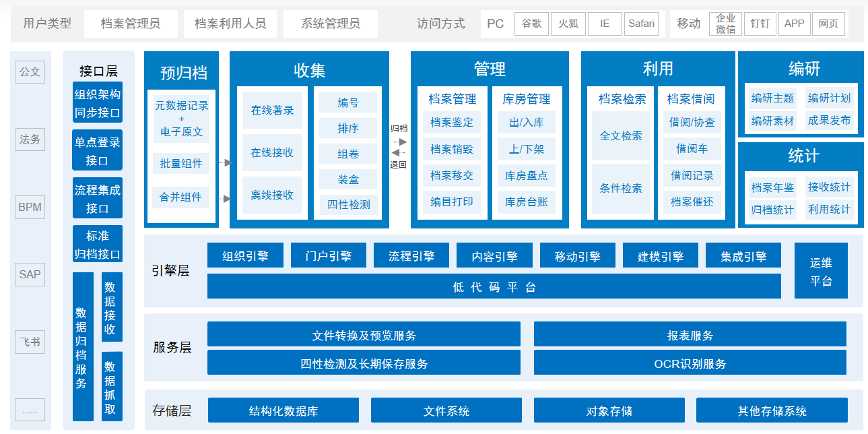Screen dimensions: 868x434
Task: Click the 装盒 step box
Action: 348,179
